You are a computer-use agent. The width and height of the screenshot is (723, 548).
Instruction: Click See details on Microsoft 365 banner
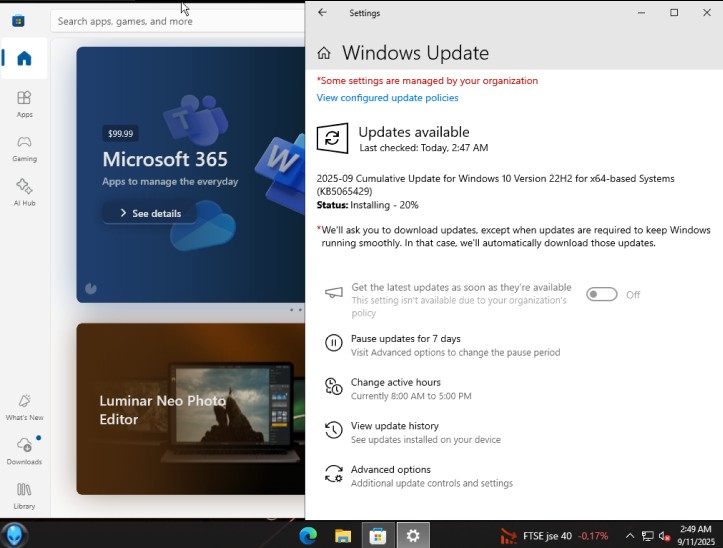150,213
